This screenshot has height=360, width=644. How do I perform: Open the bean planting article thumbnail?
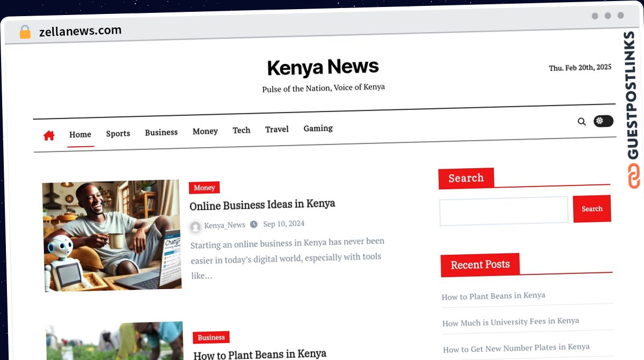[x=114, y=341]
